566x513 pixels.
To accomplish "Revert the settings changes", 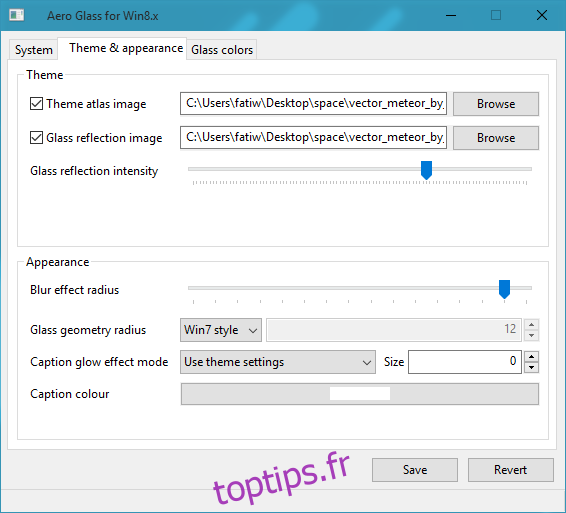I will pyautogui.click(x=510, y=470).
